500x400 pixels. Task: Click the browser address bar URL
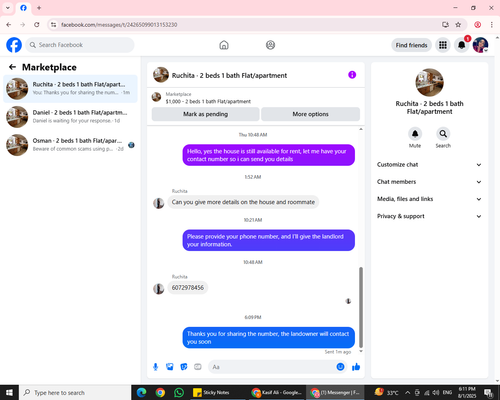coord(119,25)
